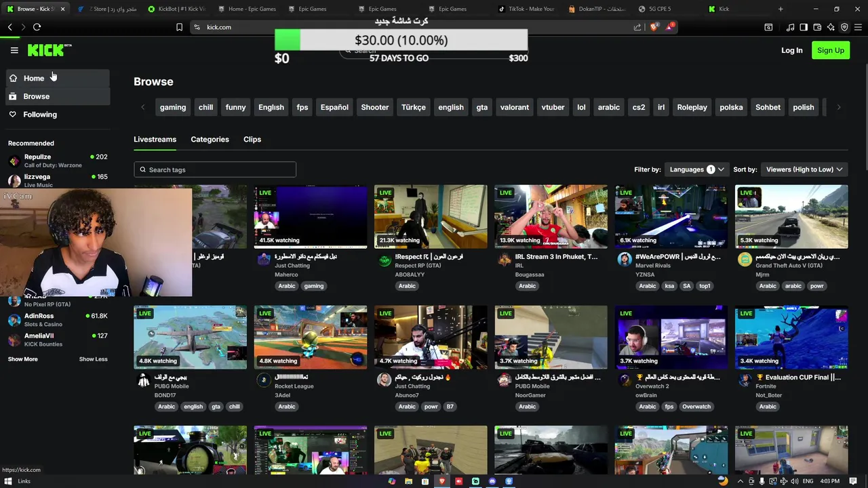Screen dimensions: 868x488
Task: Toggle the Brave sidebar panel icon
Action: (804, 27)
